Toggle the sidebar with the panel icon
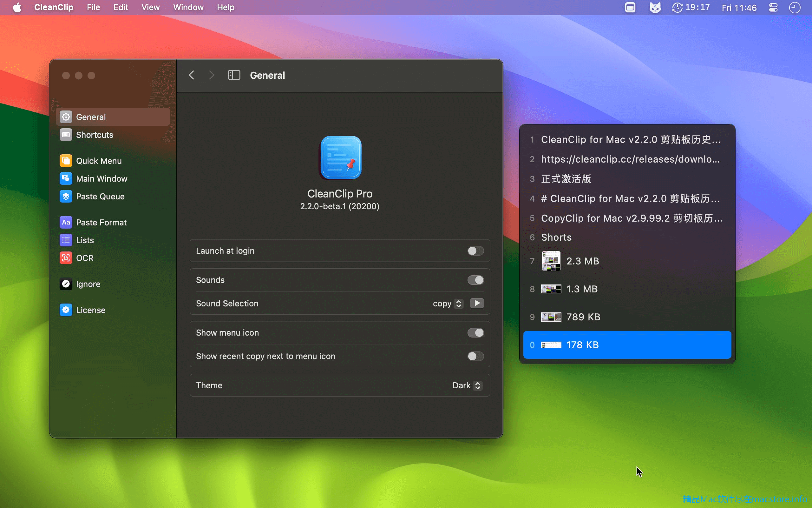 (x=234, y=75)
